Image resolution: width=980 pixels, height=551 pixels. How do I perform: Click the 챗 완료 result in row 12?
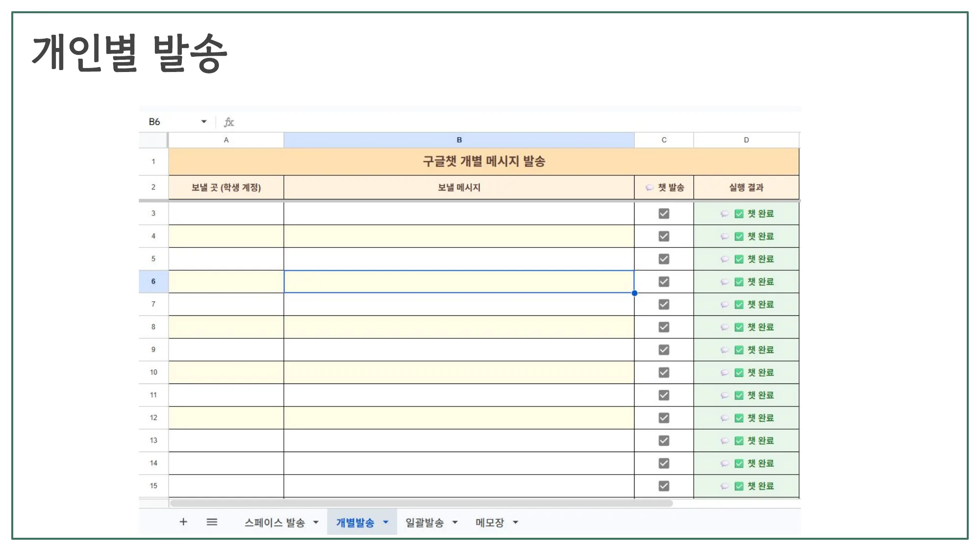[x=747, y=418]
